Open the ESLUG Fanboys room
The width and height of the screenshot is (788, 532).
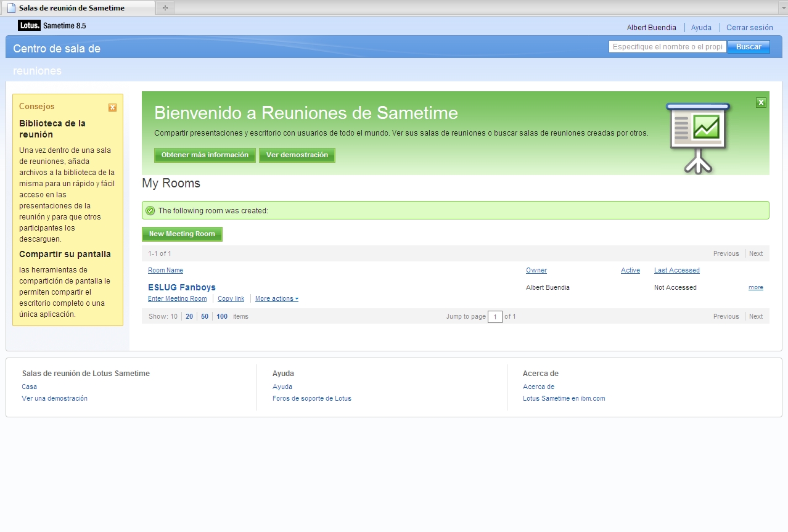[182, 287]
